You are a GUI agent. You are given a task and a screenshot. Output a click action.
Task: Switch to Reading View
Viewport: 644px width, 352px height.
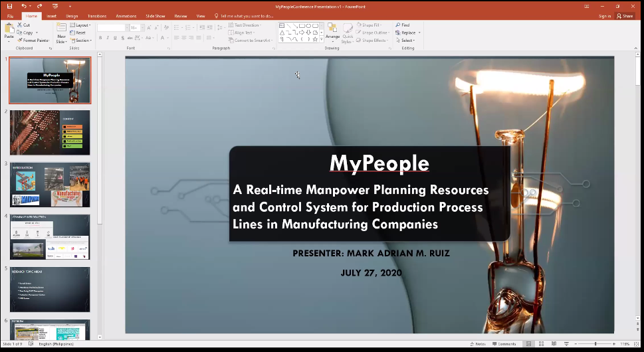(x=554, y=344)
